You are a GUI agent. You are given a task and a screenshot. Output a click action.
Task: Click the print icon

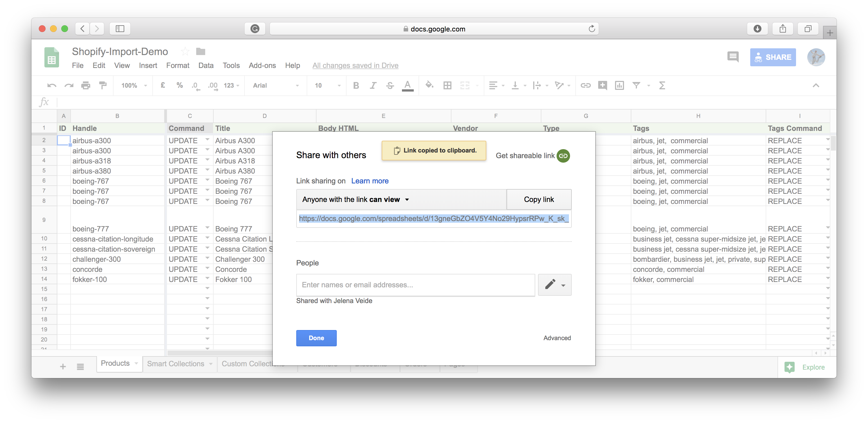[85, 86]
